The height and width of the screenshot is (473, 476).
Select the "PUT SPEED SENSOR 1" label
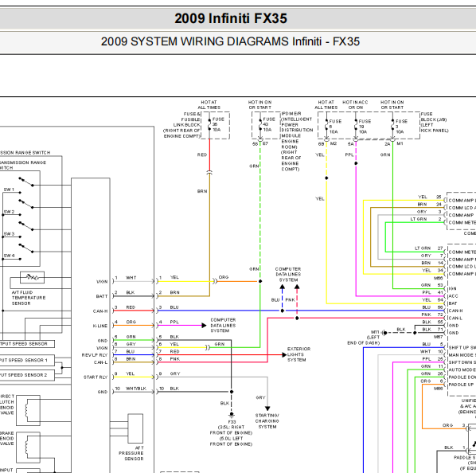point(24,361)
